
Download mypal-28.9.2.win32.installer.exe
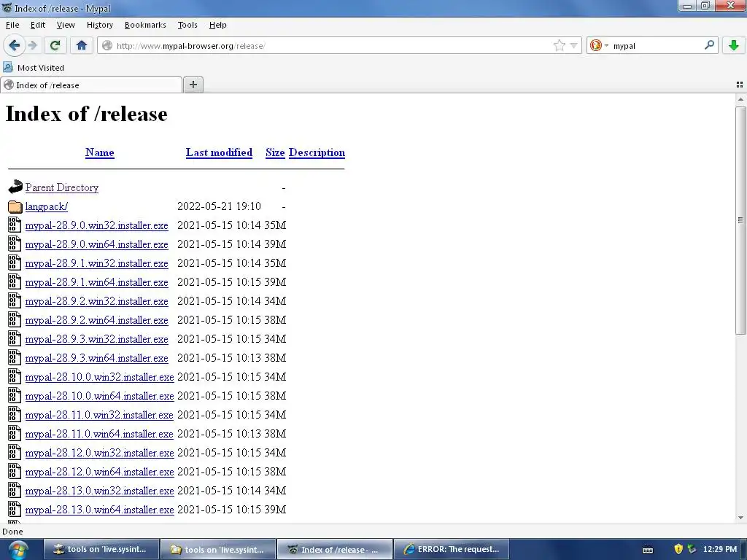click(x=97, y=301)
